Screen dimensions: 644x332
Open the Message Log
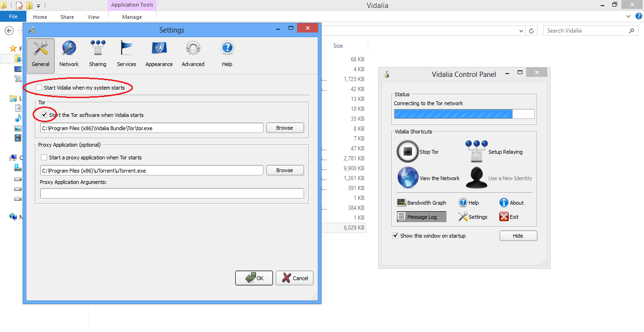pyautogui.click(x=421, y=217)
